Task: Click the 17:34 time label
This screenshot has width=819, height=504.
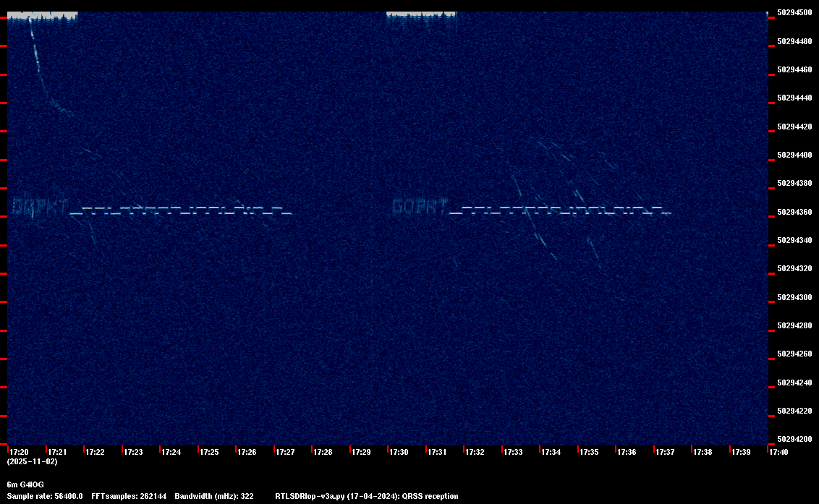Action: click(x=551, y=452)
